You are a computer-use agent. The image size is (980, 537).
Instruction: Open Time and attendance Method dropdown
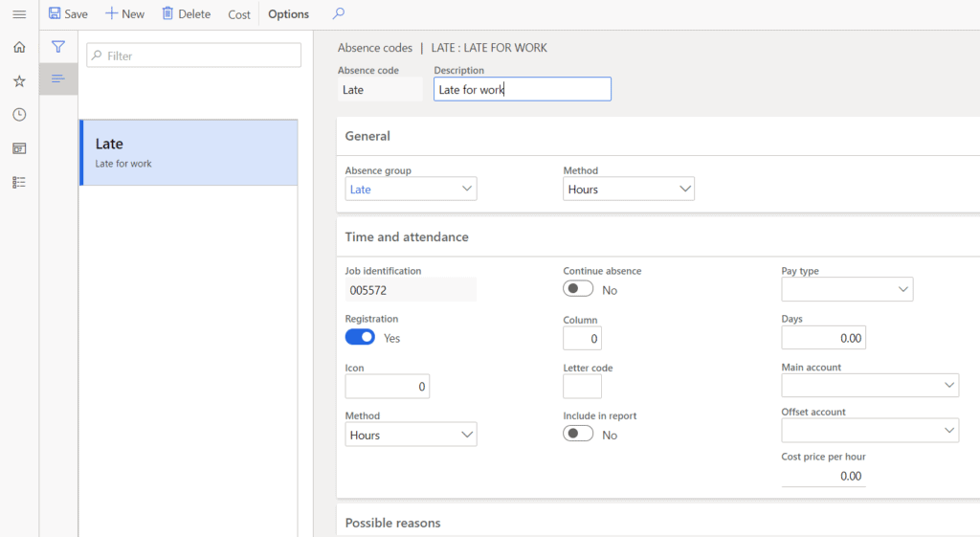tap(411, 435)
